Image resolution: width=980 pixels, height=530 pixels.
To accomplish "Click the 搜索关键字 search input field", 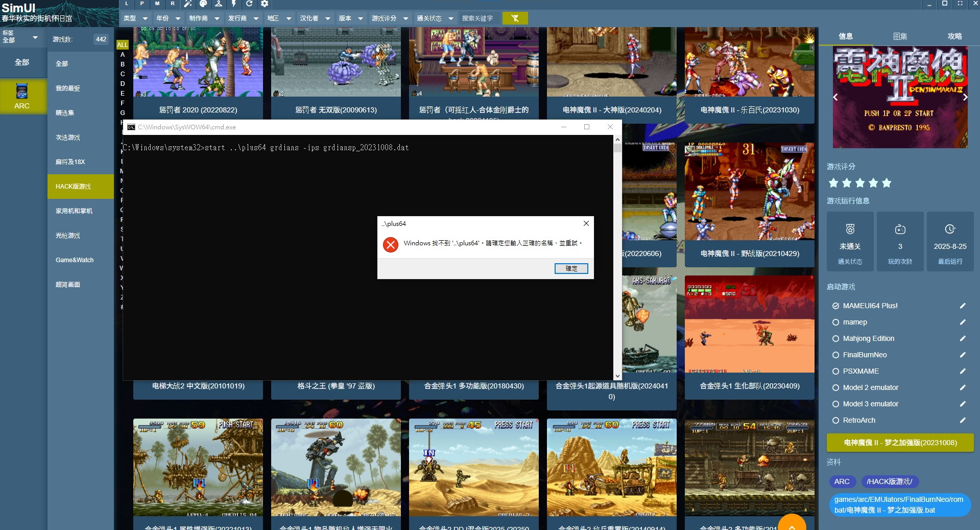I will pyautogui.click(x=479, y=18).
